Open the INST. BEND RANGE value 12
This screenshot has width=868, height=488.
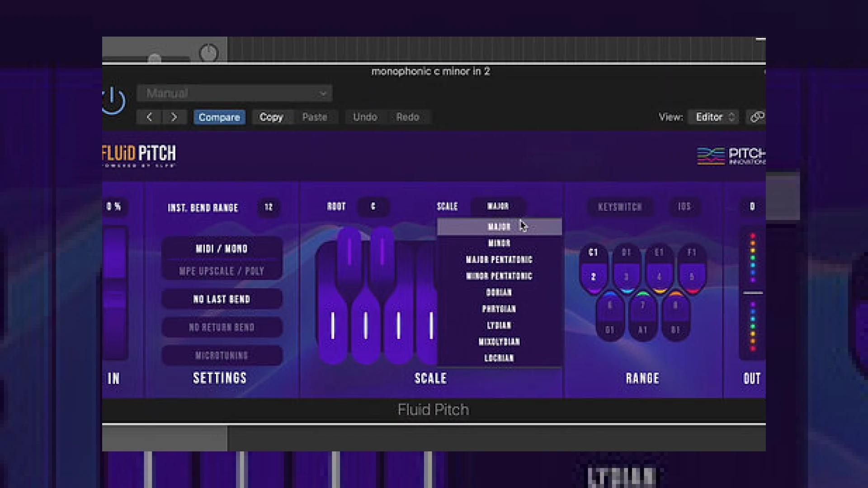(x=269, y=207)
